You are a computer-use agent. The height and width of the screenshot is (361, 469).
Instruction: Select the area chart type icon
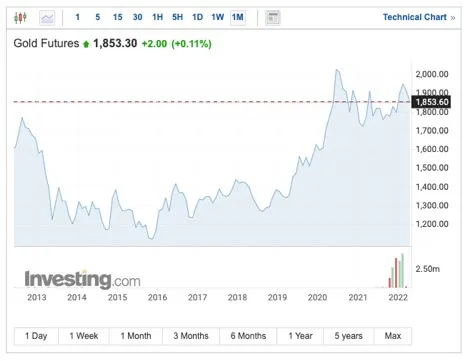(47, 18)
